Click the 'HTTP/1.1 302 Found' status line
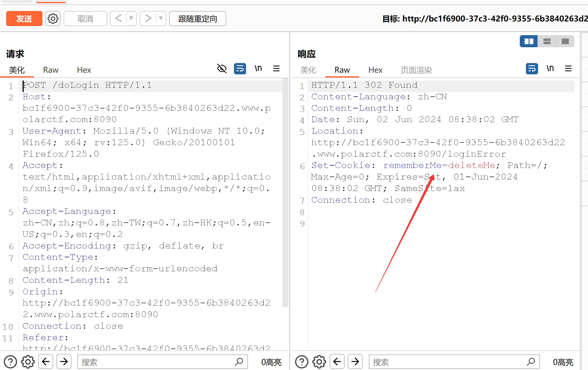This screenshot has width=588, height=370. click(364, 85)
